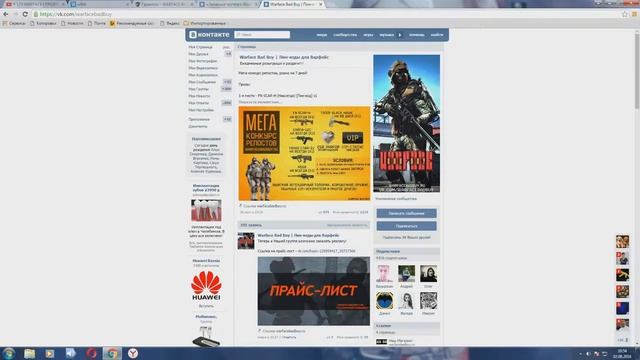This screenshot has height=360, width=640.
Task: Click the second friend avatar in chat sidebar
Action: [x=622, y=258]
